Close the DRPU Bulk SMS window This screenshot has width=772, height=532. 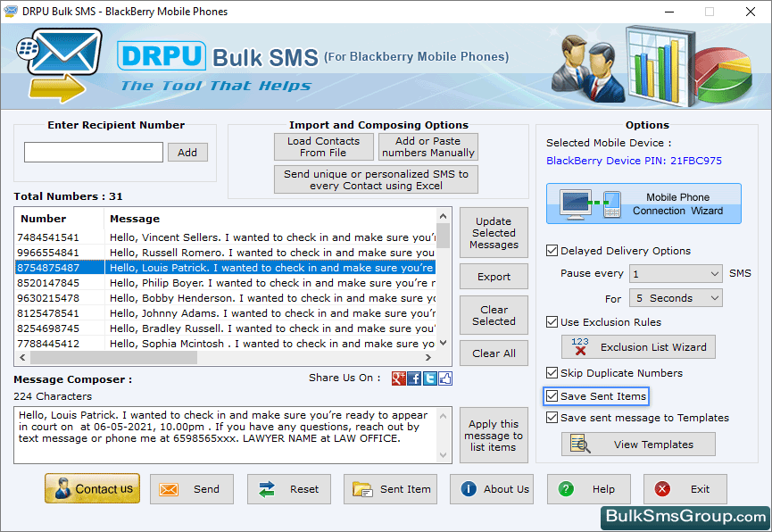[x=751, y=12]
